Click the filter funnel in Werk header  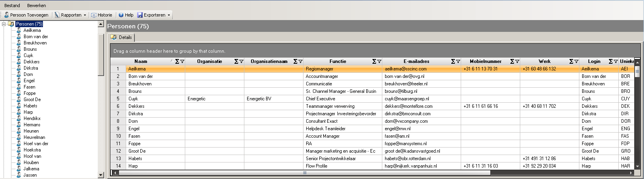click(576, 61)
